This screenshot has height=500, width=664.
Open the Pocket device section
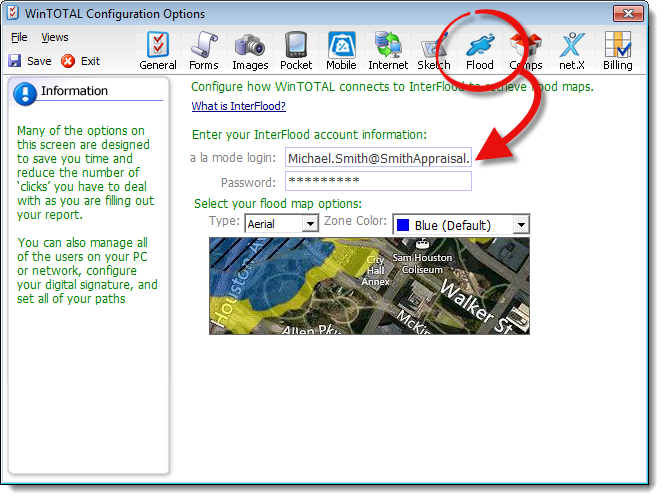pos(296,50)
